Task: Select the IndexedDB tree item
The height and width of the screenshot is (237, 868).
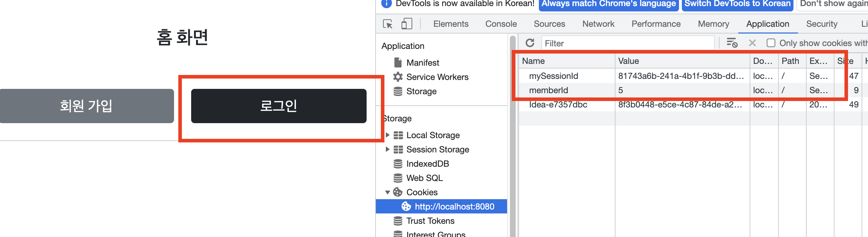Action: (x=428, y=164)
